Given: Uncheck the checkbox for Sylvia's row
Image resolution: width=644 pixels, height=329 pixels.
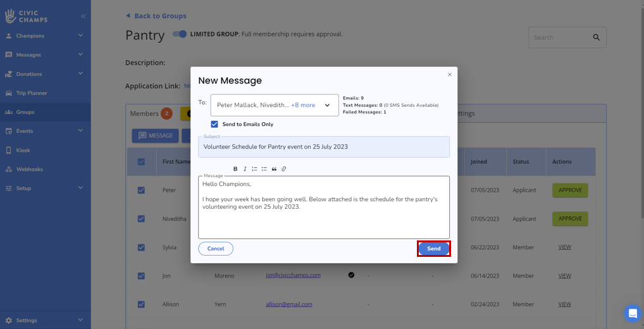Looking at the screenshot, I should [141, 247].
